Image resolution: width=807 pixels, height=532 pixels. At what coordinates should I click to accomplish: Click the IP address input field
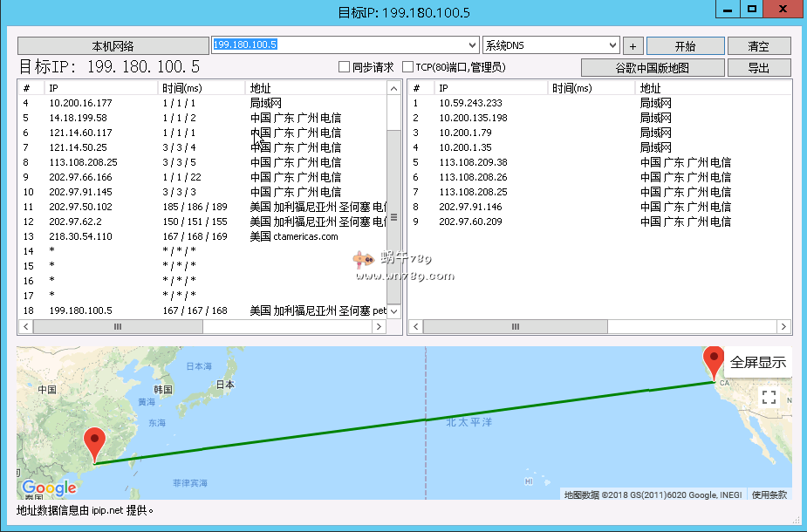(340, 44)
